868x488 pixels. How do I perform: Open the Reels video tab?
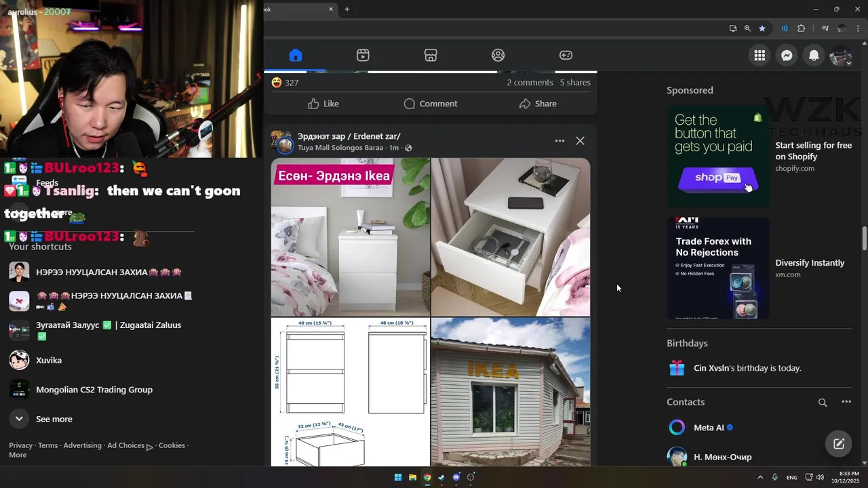(x=363, y=56)
